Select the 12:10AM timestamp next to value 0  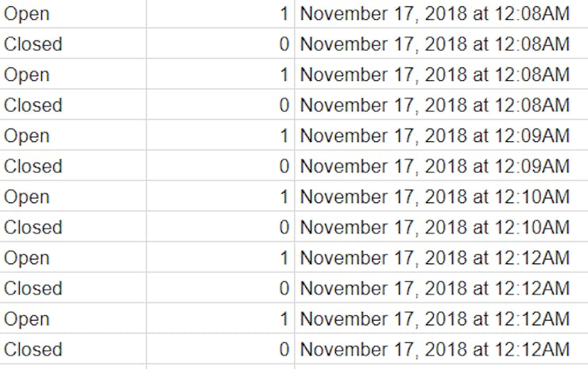441,227
